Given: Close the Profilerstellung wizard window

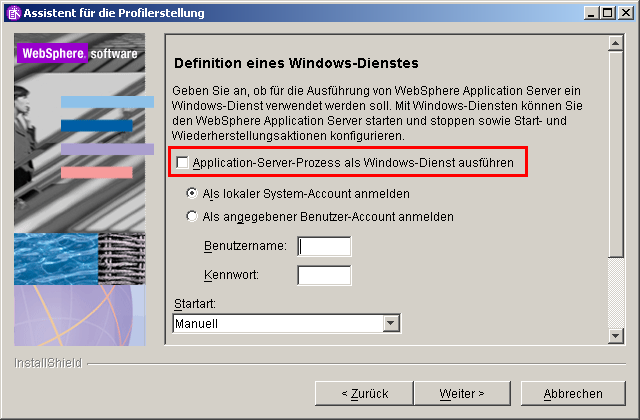Looking at the screenshot, I should [x=626, y=13].
